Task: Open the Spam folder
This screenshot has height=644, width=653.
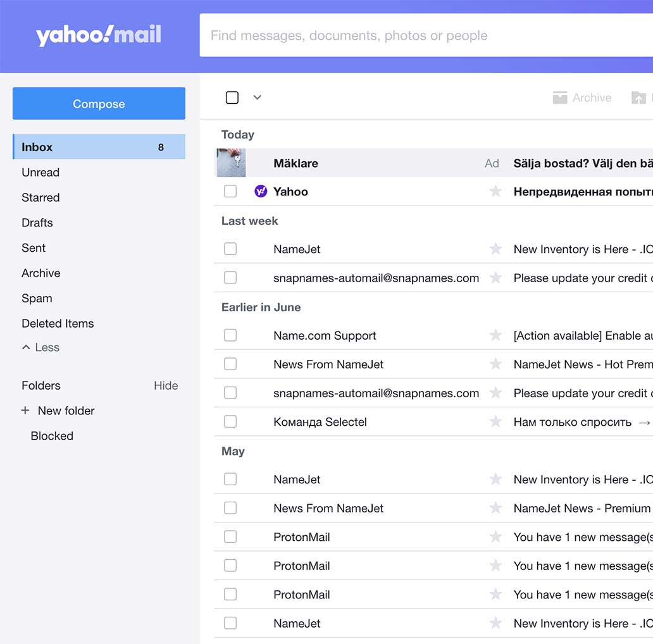Action: [37, 299]
